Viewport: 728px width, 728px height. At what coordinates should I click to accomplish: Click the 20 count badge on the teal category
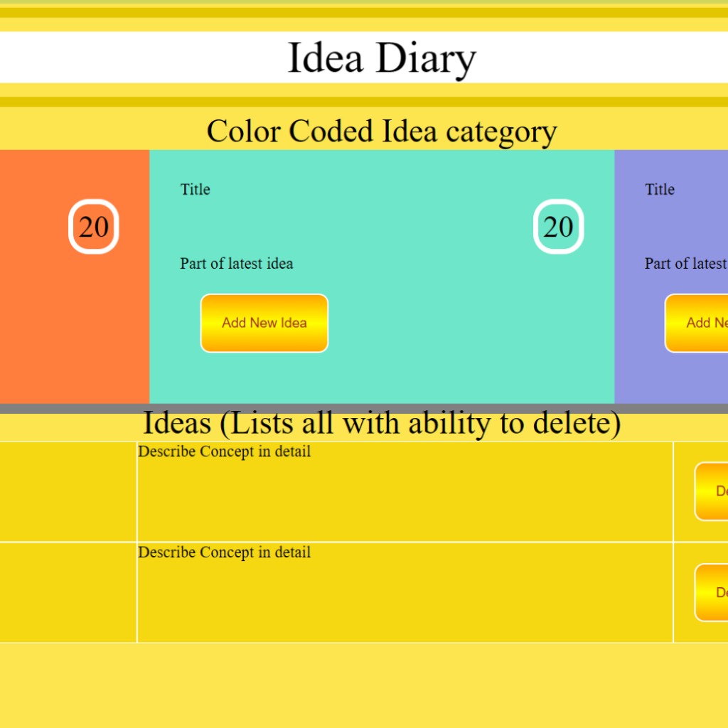point(559,227)
